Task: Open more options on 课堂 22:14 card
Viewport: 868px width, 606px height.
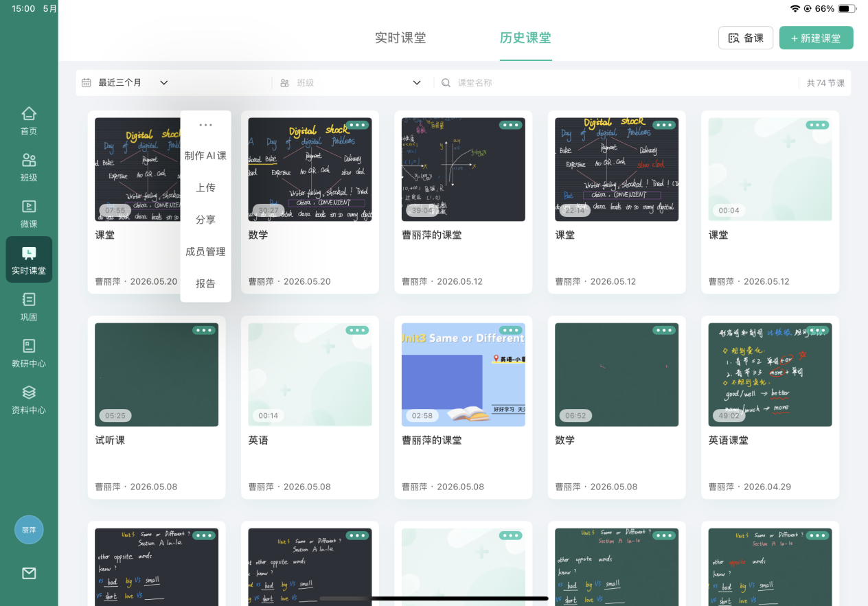Action: point(664,125)
